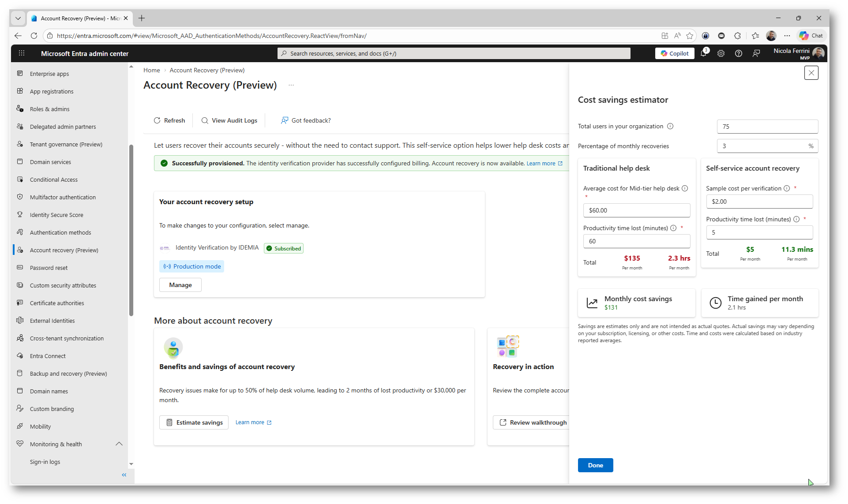
Task: Click the Done button
Action: point(595,465)
